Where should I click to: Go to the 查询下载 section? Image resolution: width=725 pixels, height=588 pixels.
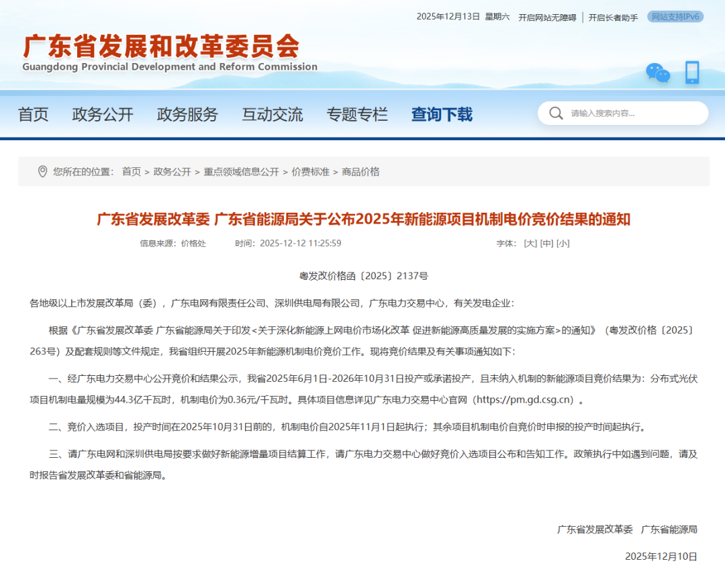[442, 115]
